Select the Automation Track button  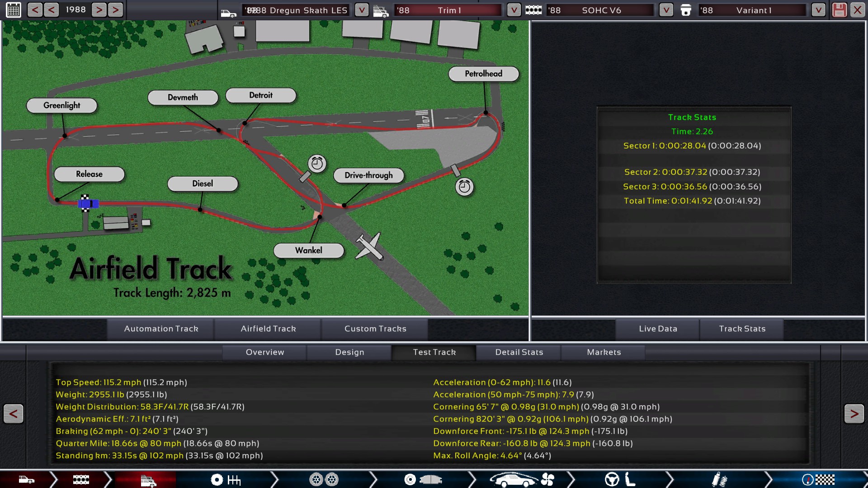point(161,328)
